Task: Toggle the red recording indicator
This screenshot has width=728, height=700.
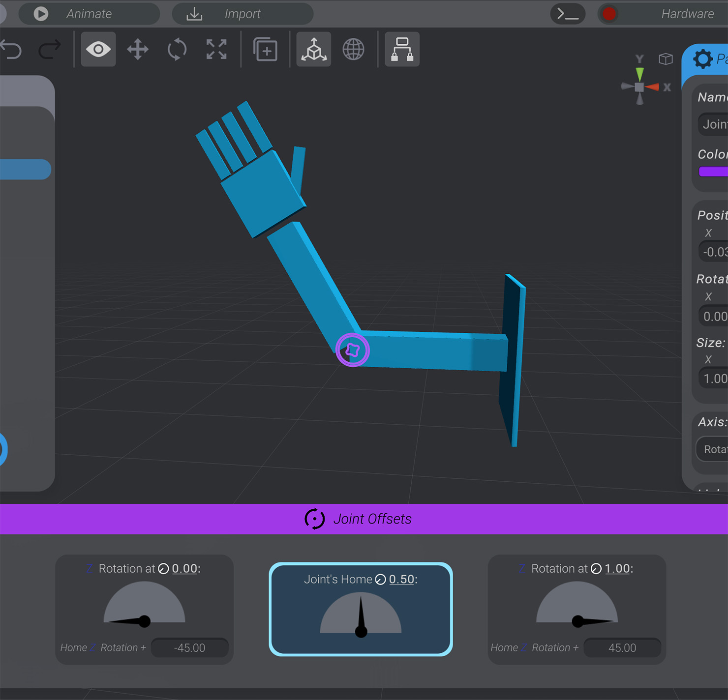Action: pos(608,14)
